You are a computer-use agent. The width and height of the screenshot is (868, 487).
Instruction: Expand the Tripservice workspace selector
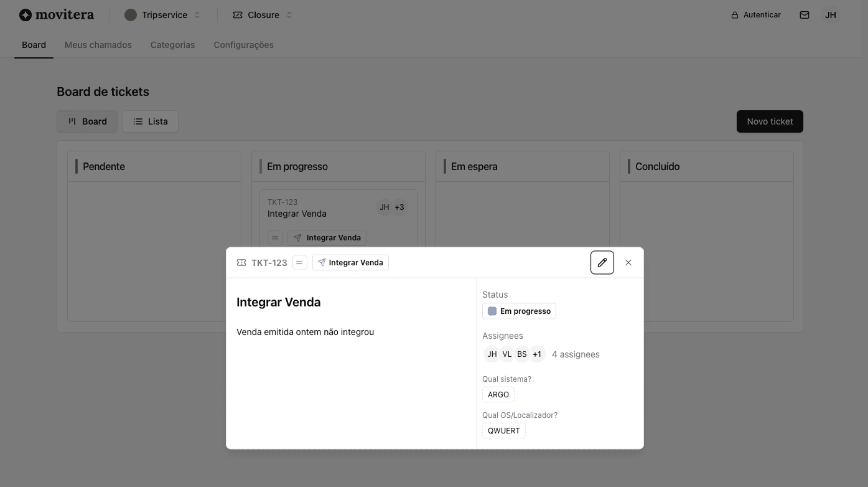[163, 14]
